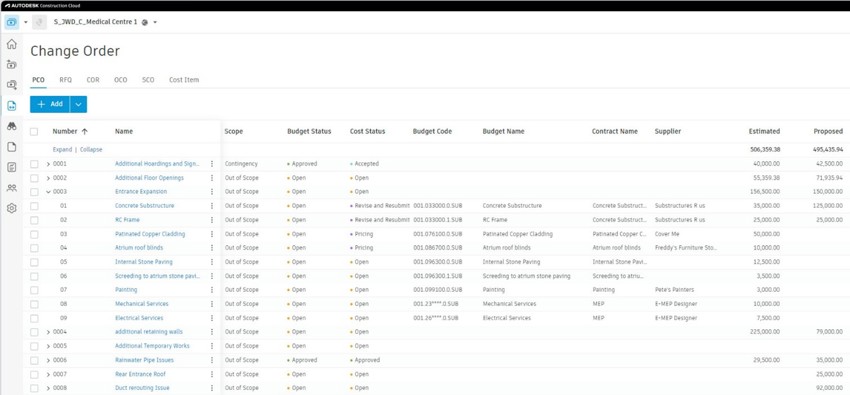Select the Change Order sidebar icon

click(11, 106)
